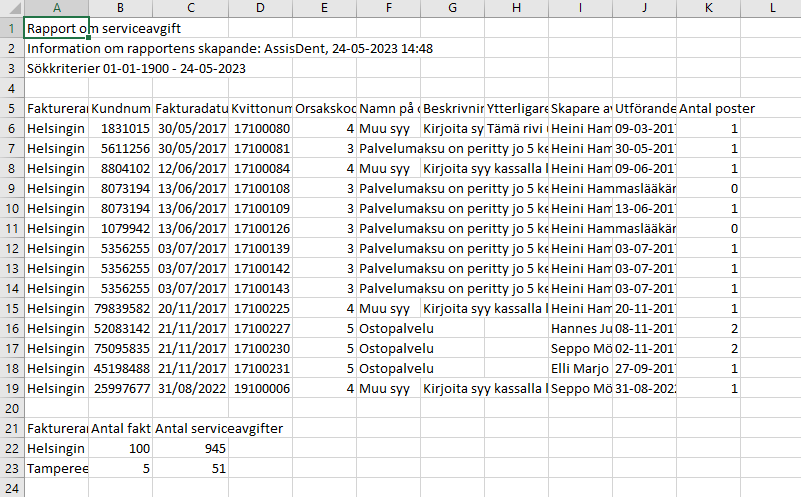The width and height of the screenshot is (801, 497).
Task: Select the 'Antal poster' header cell
Action: (708, 109)
